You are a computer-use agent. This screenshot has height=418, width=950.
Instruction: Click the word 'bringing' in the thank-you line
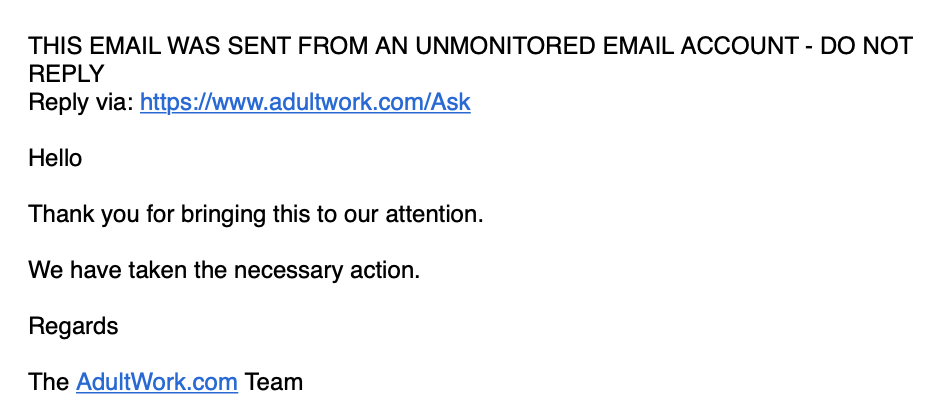coord(223,214)
